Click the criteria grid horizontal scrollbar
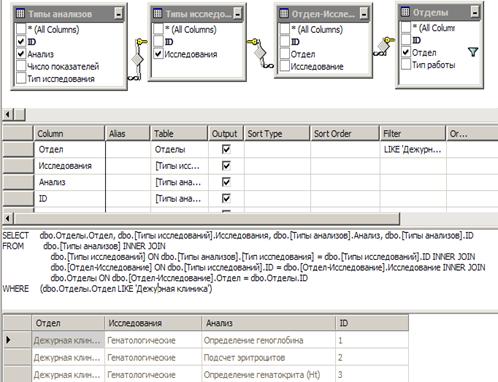 click(206, 219)
